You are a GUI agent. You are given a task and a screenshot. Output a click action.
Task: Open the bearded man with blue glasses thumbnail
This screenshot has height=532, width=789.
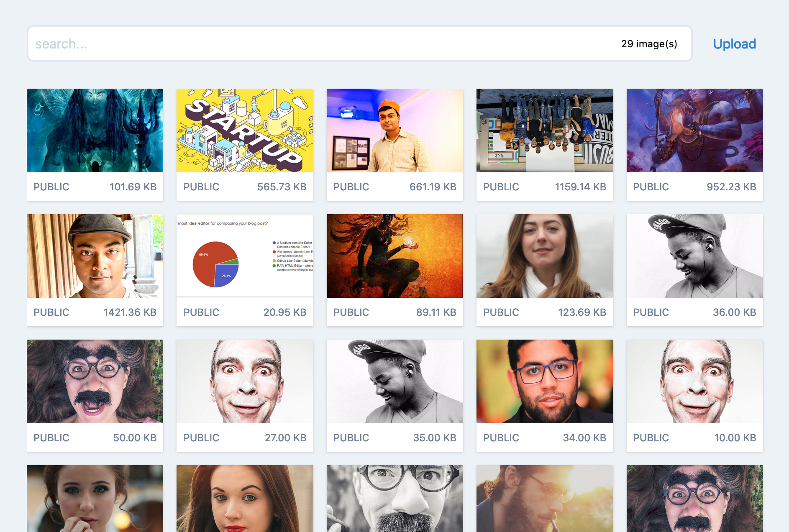click(545, 381)
